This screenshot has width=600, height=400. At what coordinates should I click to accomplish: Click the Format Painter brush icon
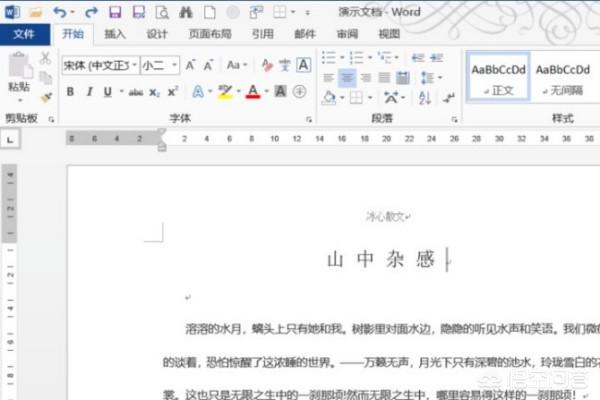pos(46,96)
